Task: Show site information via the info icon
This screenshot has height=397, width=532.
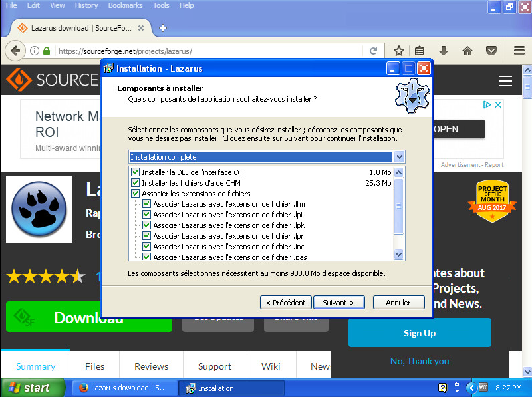Action: (x=35, y=51)
